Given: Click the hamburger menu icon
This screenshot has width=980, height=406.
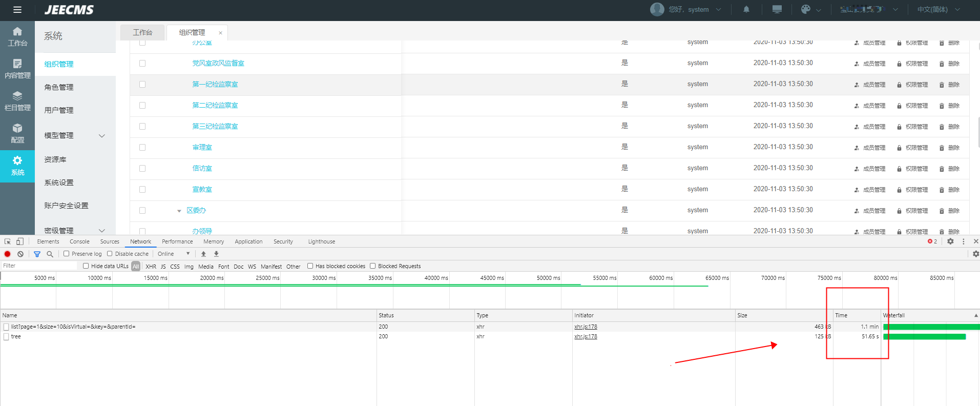Looking at the screenshot, I should pyautogui.click(x=17, y=10).
